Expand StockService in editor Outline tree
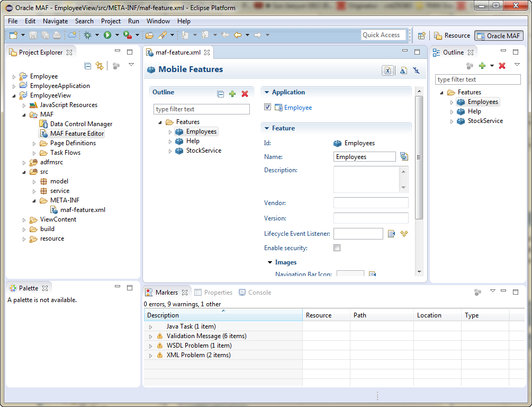 click(x=170, y=151)
